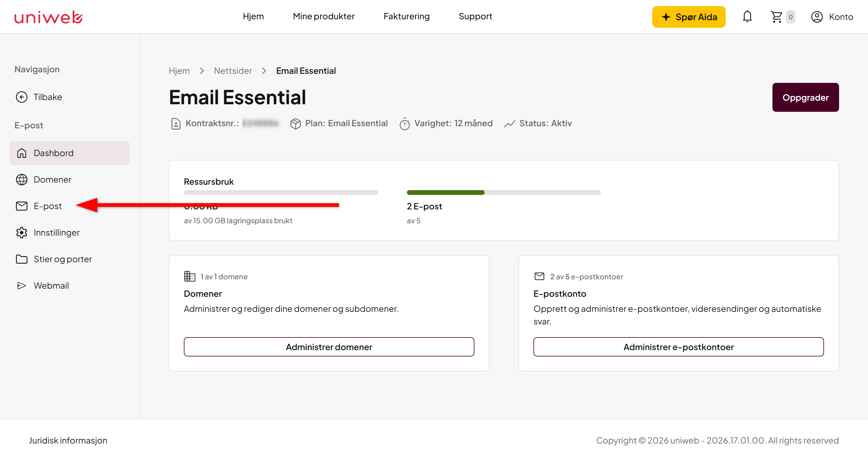Select Domener in the sidebar
The height and width of the screenshot is (461, 868).
tap(69, 180)
